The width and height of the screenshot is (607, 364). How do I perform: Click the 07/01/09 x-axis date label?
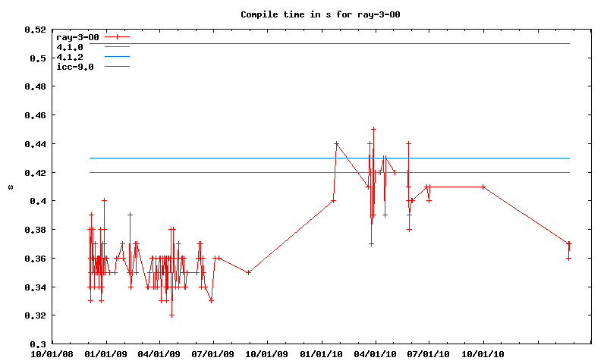213,353
